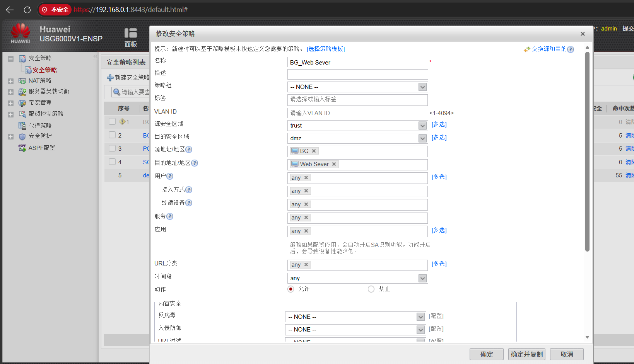Screen dimensions: 634x364
Task: Click the dialog scrollbar up arrow
Action: 587,48
